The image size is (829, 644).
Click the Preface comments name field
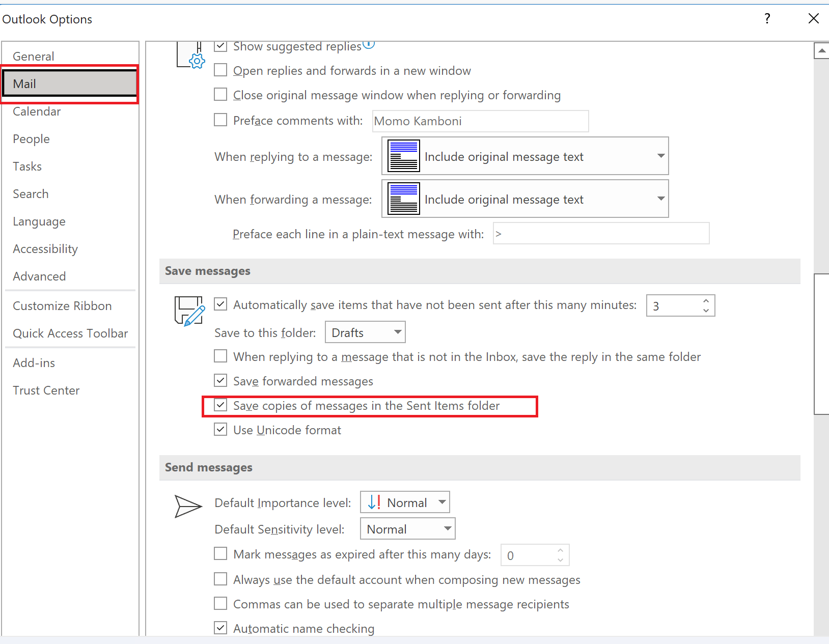[x=480, y=121]
